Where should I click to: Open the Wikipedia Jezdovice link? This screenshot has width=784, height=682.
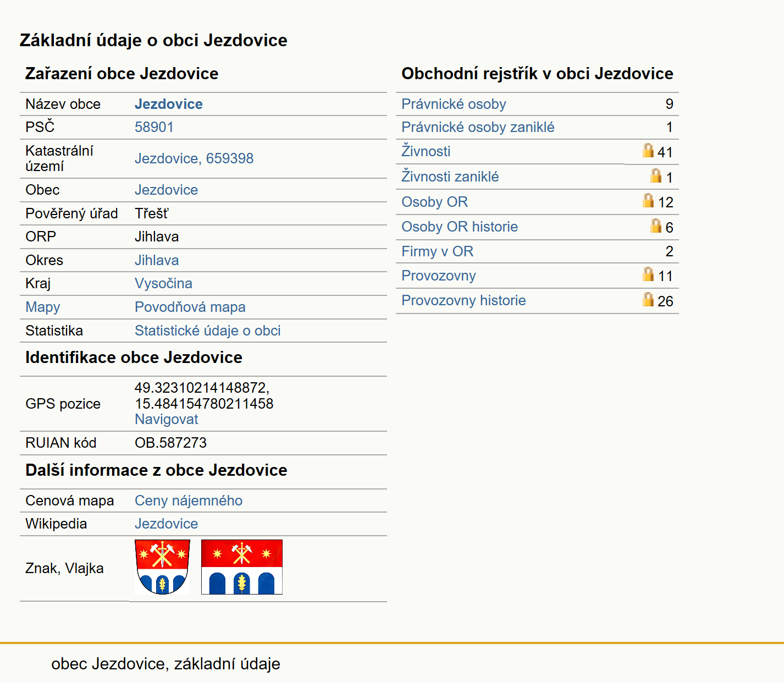click(166, 524)
